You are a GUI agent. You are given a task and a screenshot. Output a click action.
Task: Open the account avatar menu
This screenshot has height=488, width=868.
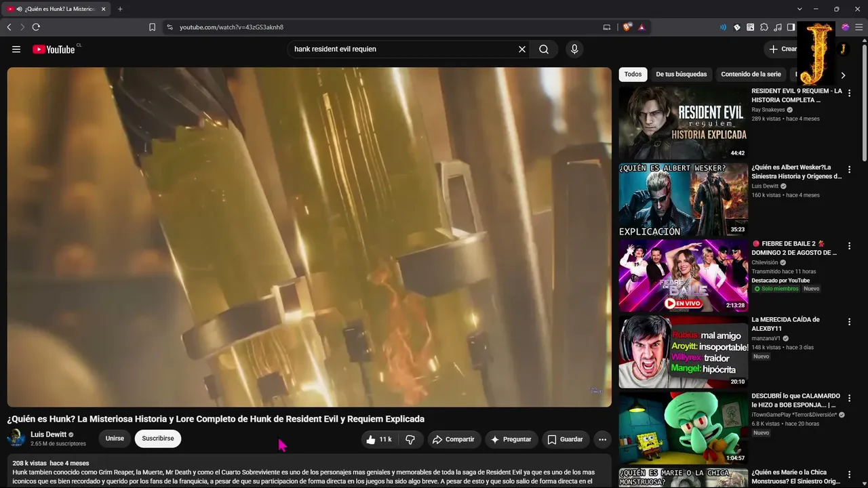pos(842,49)
